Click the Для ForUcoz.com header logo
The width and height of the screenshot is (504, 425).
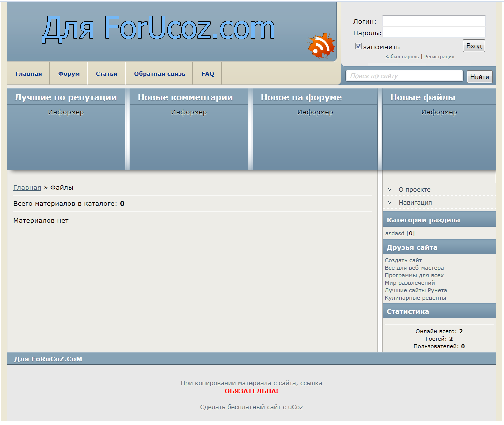[158, 29]
